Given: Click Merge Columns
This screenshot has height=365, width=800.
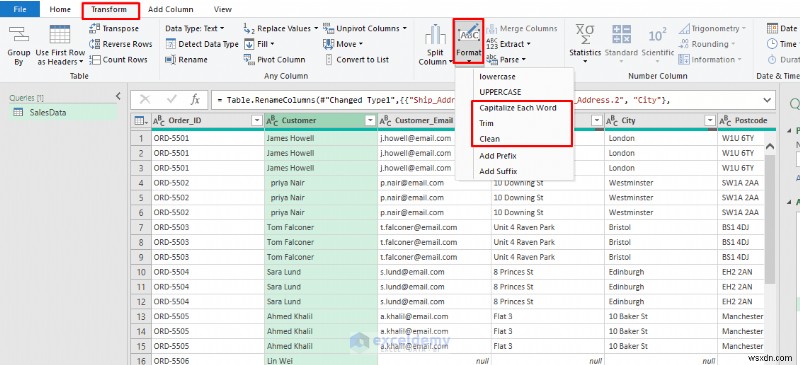Looking at the screenshot, I should click(521, 29).
